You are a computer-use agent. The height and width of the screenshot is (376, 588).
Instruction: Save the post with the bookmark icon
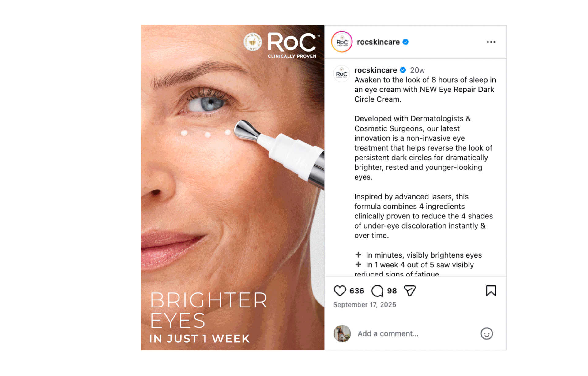pos(491,291)
